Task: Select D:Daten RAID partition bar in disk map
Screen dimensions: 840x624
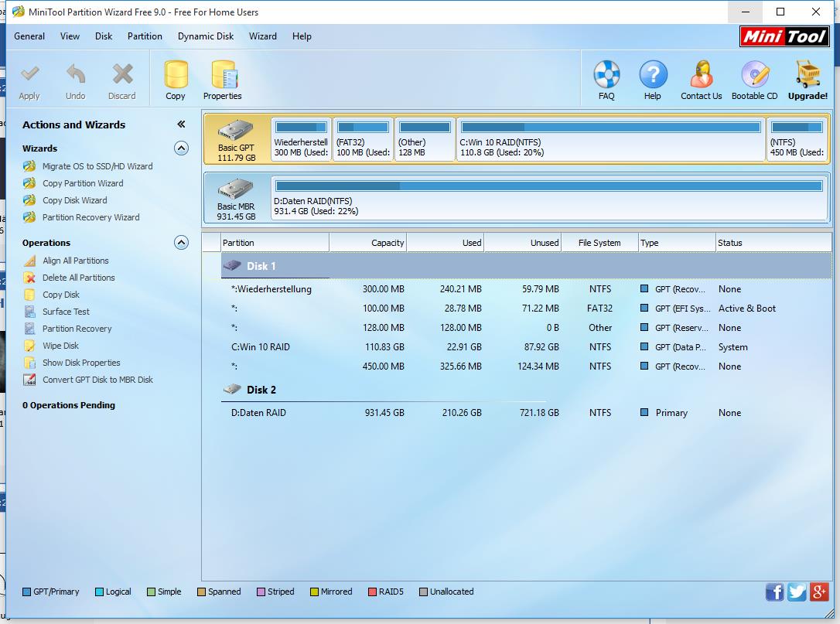Action: pyautogui.click(x=549, y=198)
